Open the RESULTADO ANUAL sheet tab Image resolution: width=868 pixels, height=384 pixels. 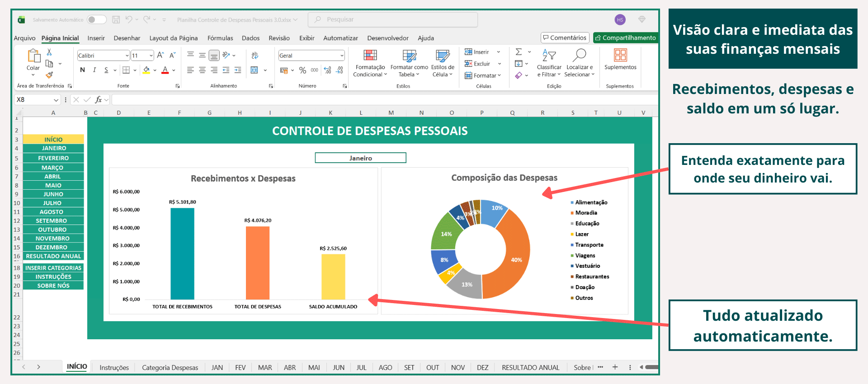coord(530,367)
